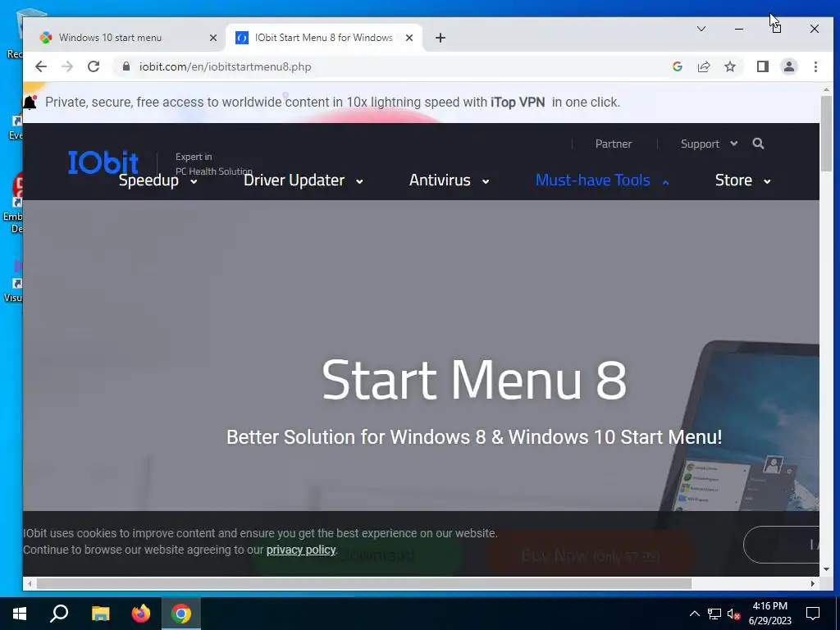Expand the Speedup menu

pos(158,180)
